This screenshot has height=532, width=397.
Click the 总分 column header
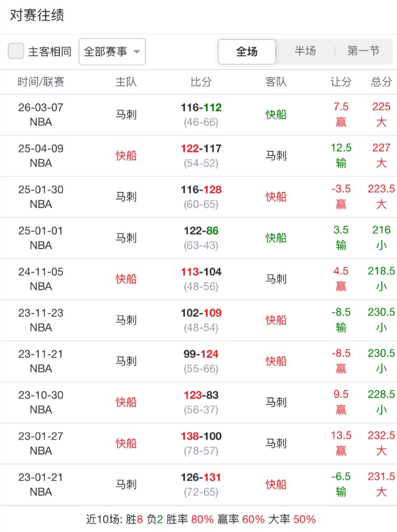tap(381, 82)
